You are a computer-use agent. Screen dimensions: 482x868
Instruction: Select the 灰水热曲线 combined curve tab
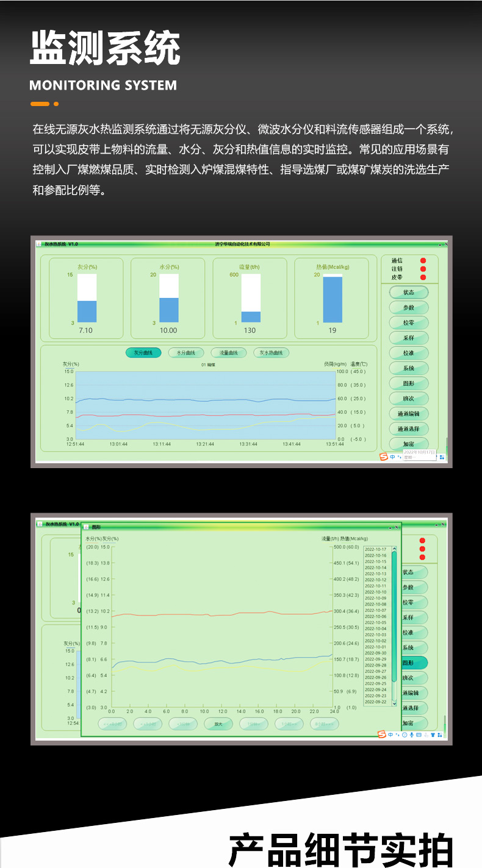[x=271, y=353]
